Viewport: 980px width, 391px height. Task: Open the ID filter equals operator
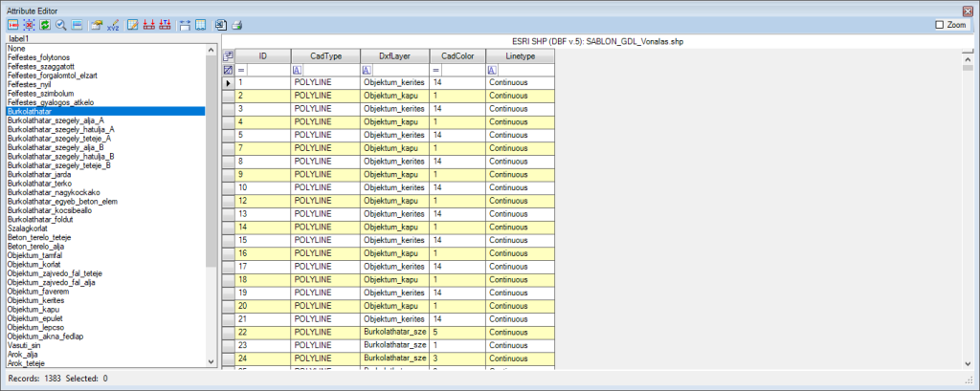pyautogui.click(x=241, y=70)
